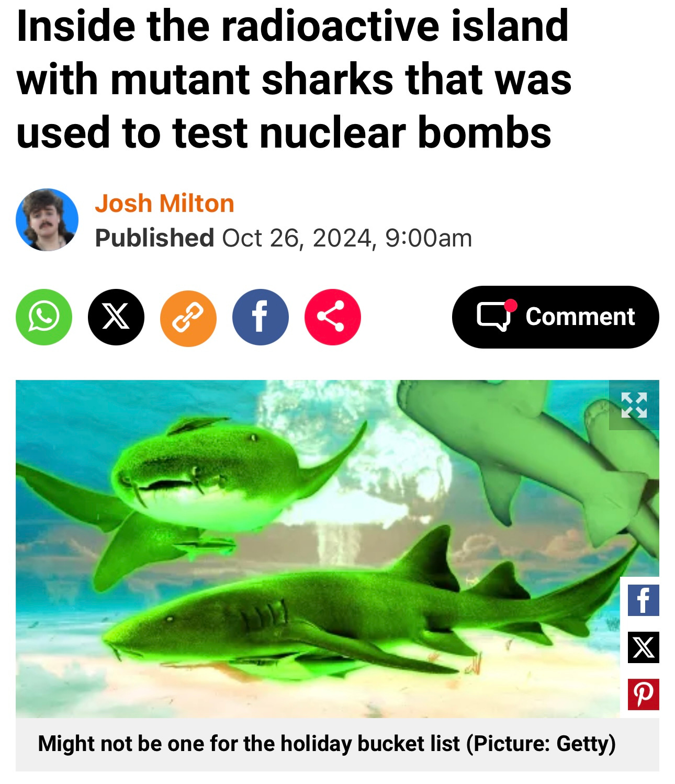
Task: Click the Oct 26, 2024 publish date
Action: coord(299,238)
